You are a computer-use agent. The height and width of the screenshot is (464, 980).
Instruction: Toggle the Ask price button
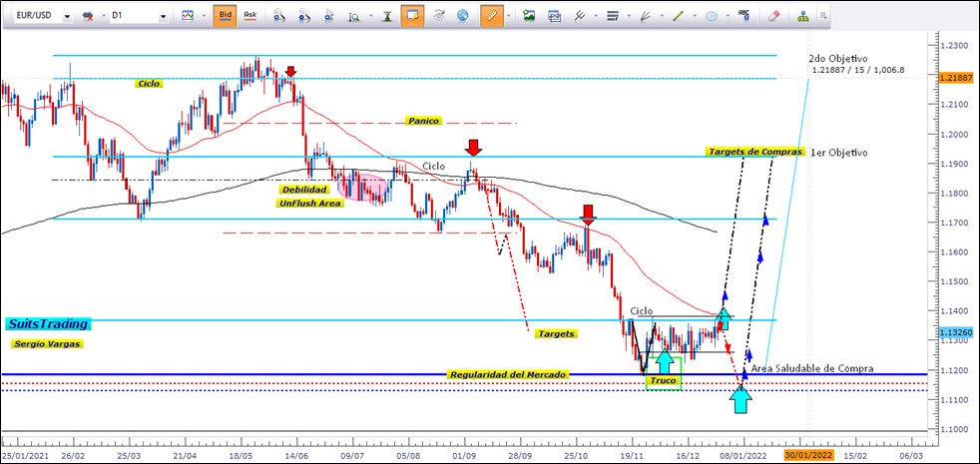250,16
